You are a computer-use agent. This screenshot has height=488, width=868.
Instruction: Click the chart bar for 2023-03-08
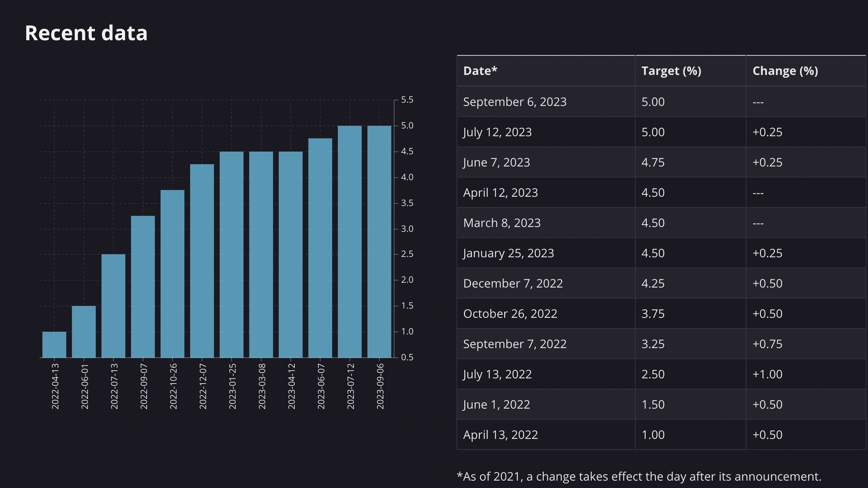tap(261, 255)
